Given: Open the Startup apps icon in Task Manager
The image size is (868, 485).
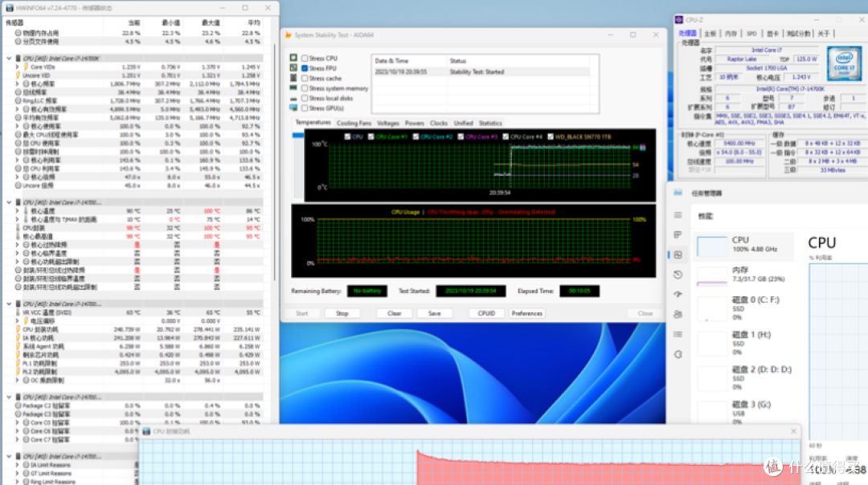Looking at the screenshot, I should click(x=679, y=294).
